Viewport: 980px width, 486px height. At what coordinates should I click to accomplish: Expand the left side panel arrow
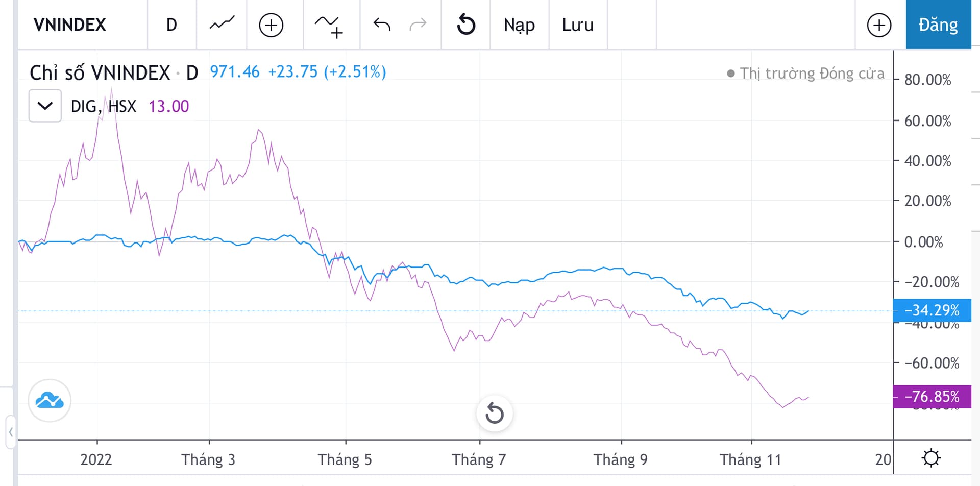[11, 432]
